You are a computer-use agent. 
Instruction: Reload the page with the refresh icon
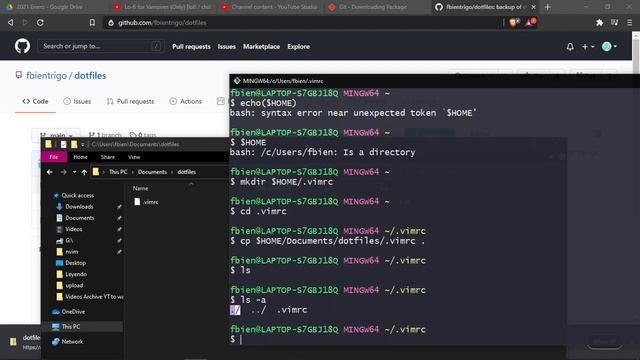(x=40, y=22)
